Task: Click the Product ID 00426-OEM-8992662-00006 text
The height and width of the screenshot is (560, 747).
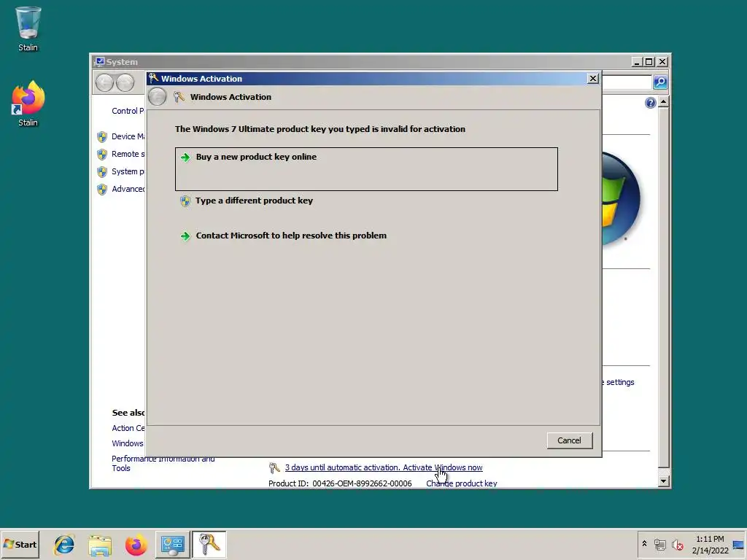Action: click(340, 483)
